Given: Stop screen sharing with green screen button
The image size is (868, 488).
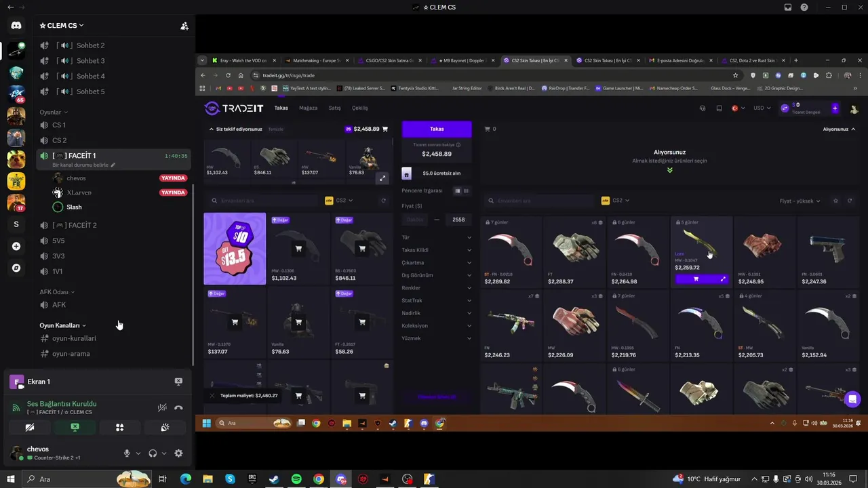Looking at the screenshot, I should click(x=75, y=428).
